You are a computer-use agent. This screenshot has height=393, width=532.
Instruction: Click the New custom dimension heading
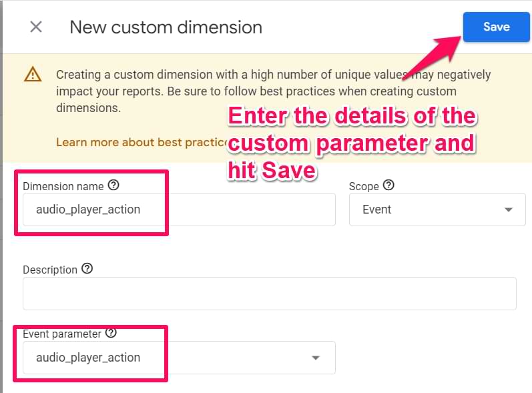[x=166, y=27]
